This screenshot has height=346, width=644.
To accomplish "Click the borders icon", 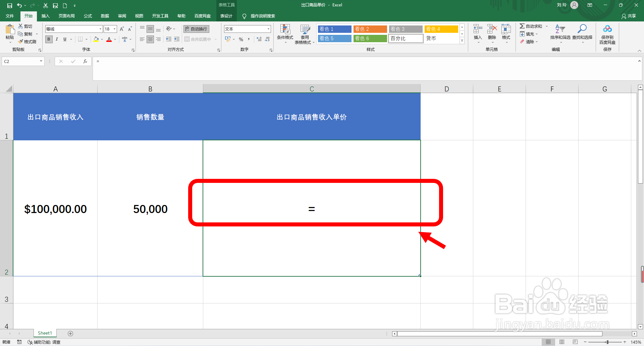I will 80,39.
